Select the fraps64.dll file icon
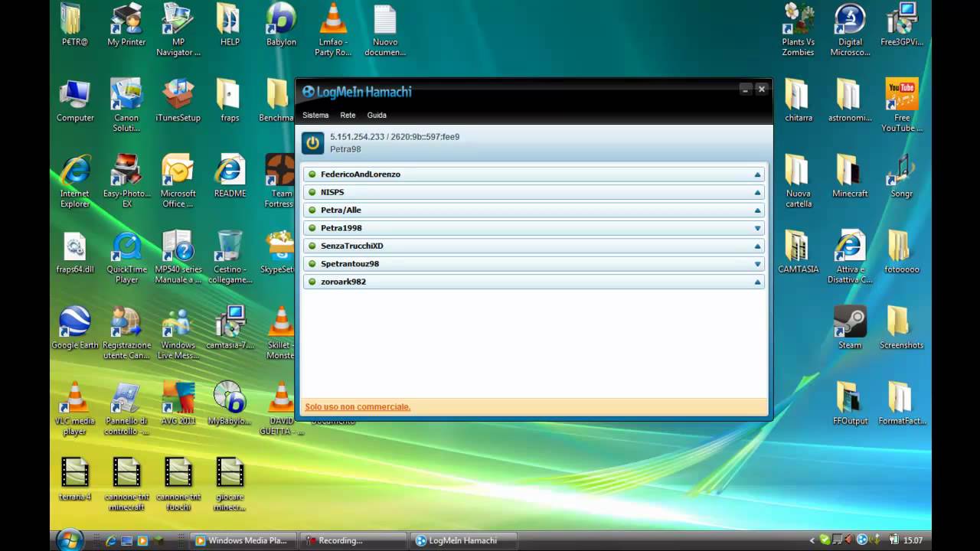The width and height of the screenshot is (980, 551). (x=75, y=252)
